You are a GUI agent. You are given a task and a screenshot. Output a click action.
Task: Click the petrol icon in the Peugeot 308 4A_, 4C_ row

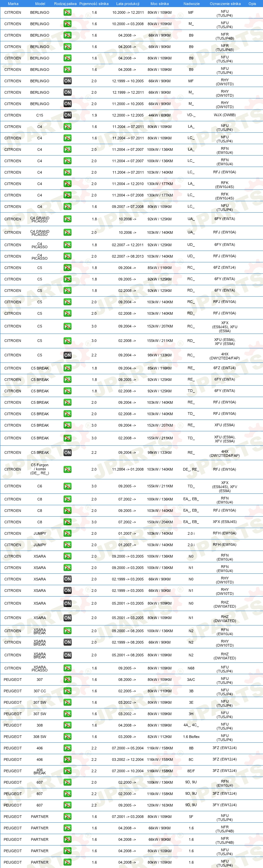[68, 725]
